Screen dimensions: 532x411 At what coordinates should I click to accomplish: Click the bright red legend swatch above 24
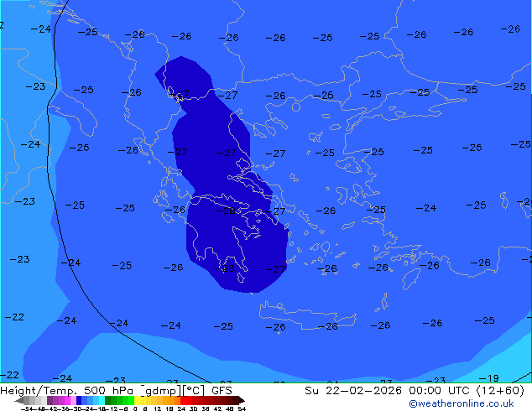(183, 400)
